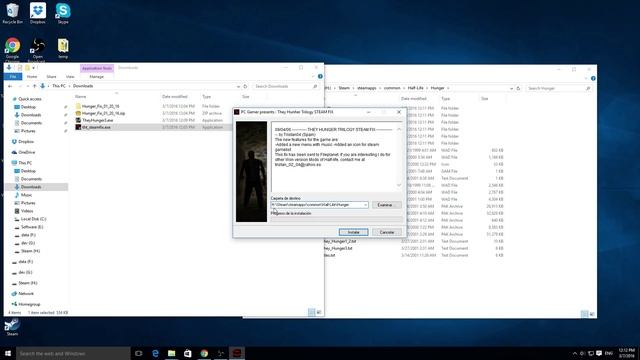
Task: Click steamapps in the Hunger breadcrumb
Action: (x=367, y=88)
